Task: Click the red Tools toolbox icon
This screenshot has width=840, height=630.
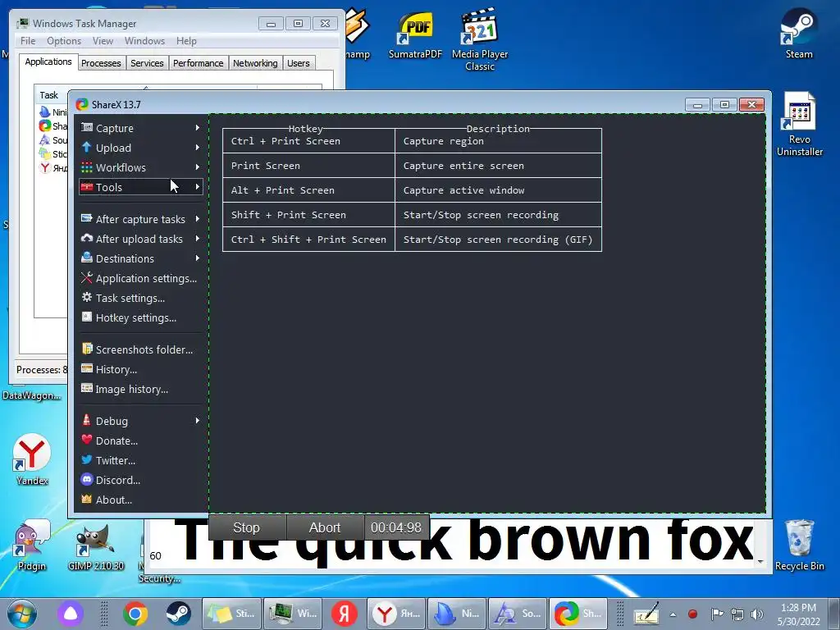Action: pos(86,187)
